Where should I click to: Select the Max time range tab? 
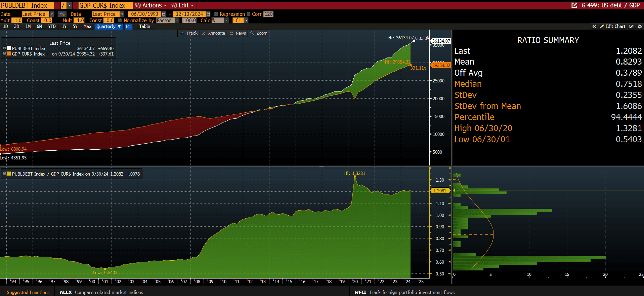[87, 26]
